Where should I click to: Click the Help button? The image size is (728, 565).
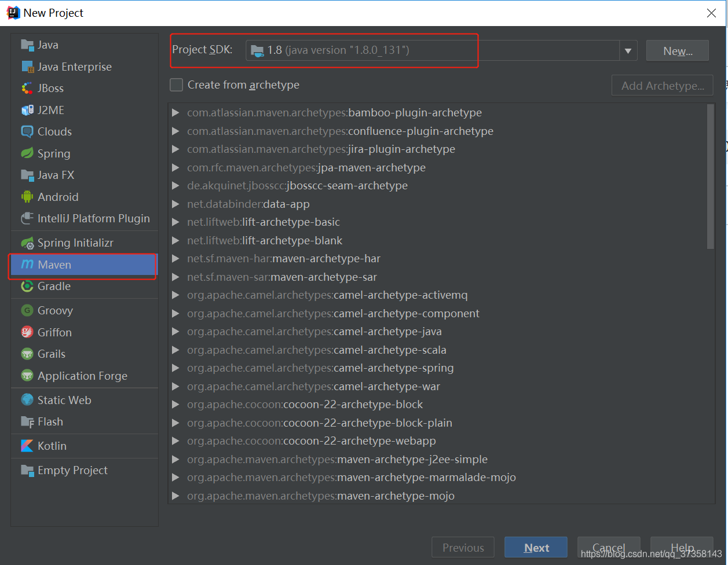click(x=682, y=548)
